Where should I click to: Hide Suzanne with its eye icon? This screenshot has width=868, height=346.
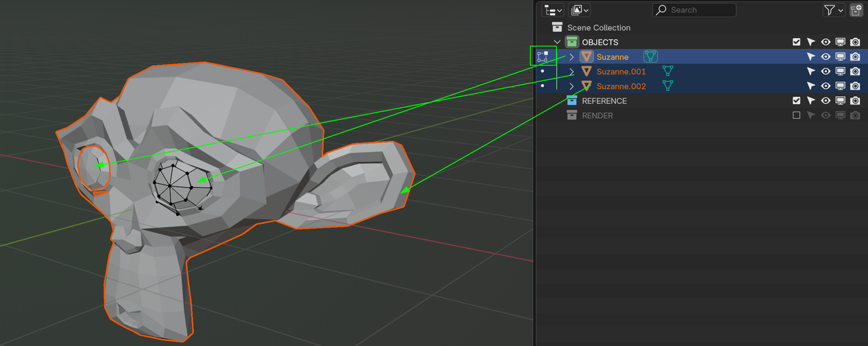825,57
